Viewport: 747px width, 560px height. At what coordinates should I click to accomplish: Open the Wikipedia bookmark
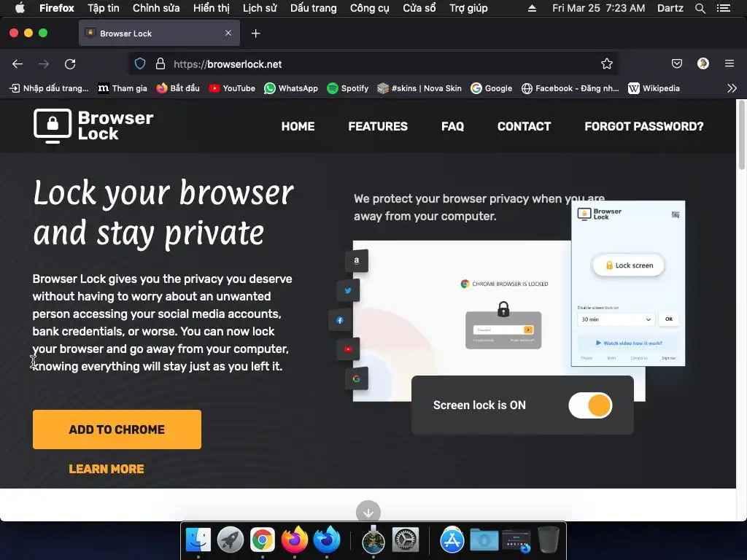coord(654,88)
